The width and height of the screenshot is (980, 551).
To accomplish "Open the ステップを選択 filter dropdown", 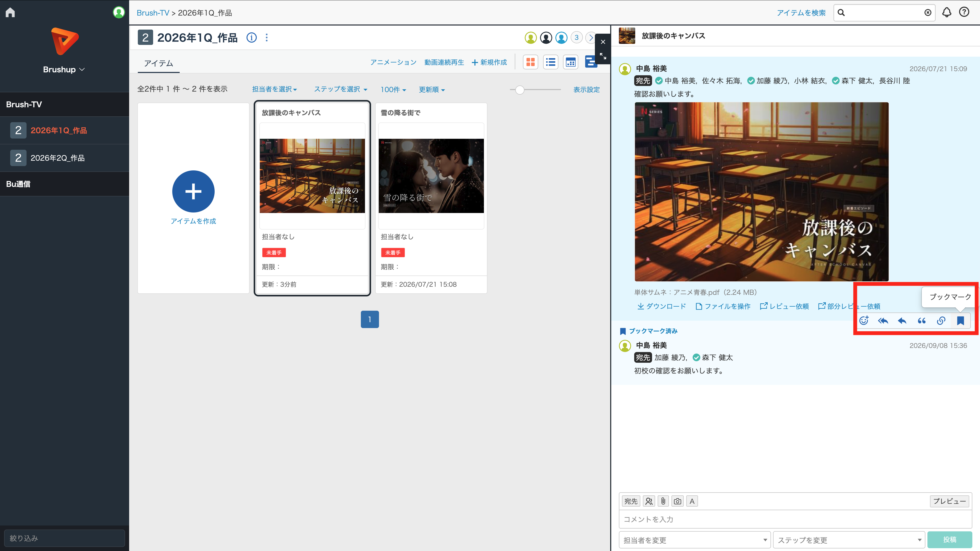I will pyautogui.click(x=340, y=89).
